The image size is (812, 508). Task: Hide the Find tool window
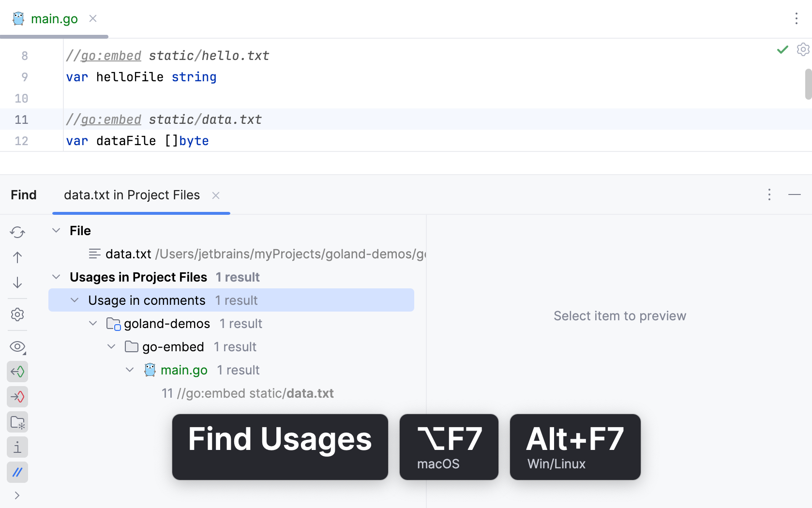pyautogui.click(x=794, y=195)
